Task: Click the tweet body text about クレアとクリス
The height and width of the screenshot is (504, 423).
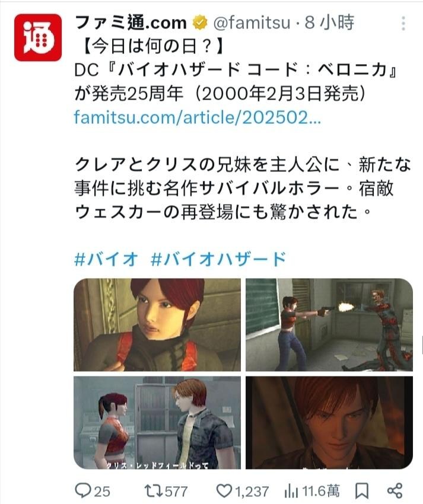Action: 243,189
